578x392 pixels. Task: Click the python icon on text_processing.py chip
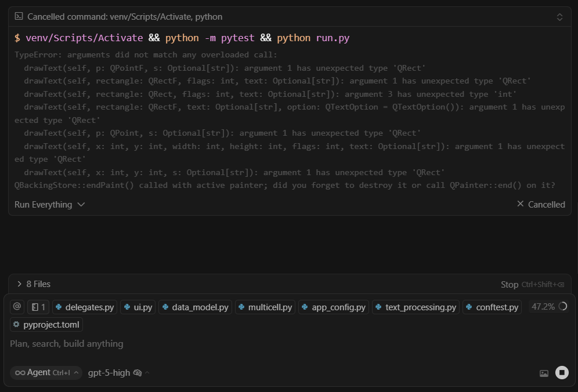coord(378,307)
